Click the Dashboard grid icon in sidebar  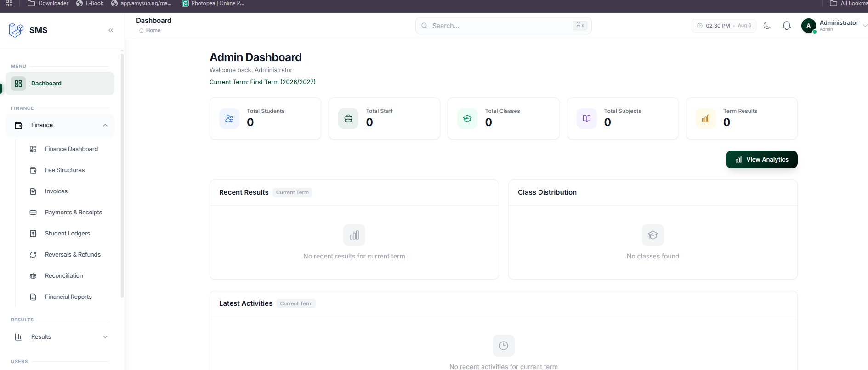point(18,84)
